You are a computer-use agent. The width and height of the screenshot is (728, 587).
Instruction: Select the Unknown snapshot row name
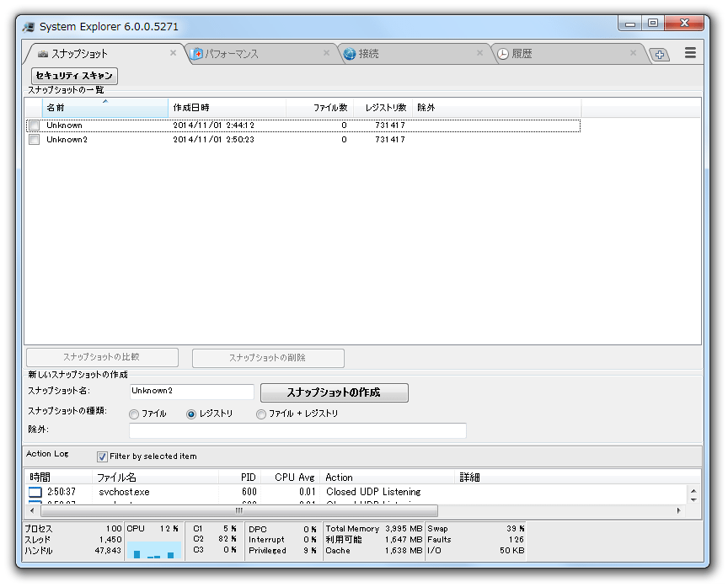tap(64, 125)
